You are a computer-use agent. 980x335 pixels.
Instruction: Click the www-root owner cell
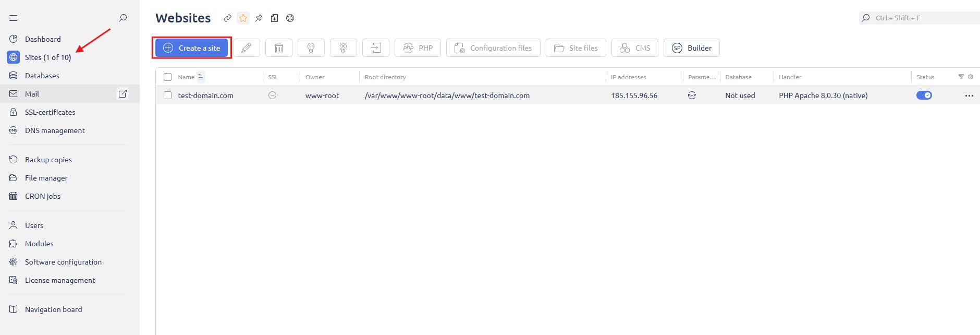coord(322,95)
